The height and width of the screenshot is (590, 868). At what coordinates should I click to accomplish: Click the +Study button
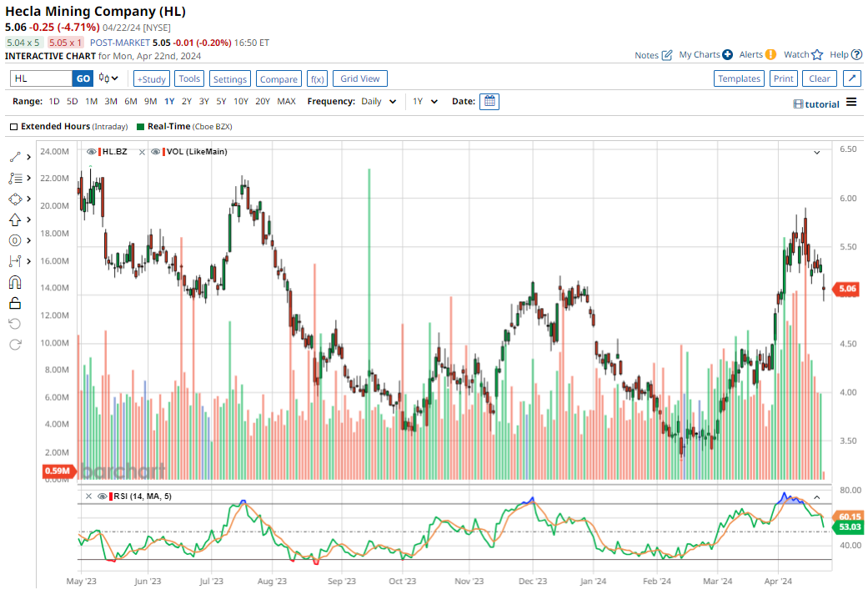(x=151, y=78)
